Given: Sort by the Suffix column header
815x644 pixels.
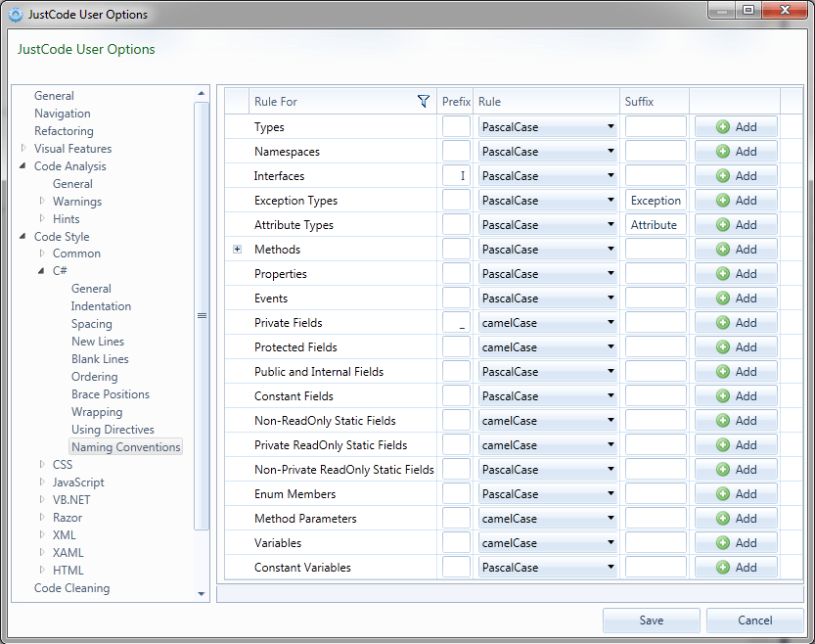Looking at the screenshot, I should pos(654,102).
